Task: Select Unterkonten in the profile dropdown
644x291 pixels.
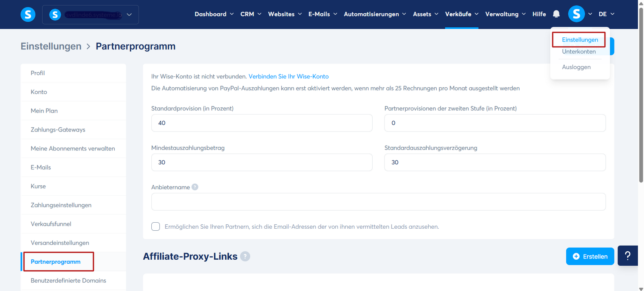Action: tap(579, 51)
